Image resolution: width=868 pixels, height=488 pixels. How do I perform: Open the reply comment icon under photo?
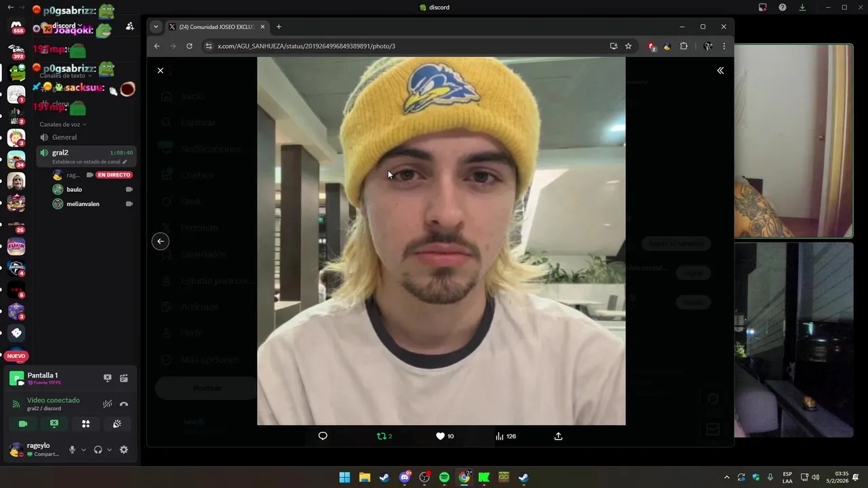323,436
